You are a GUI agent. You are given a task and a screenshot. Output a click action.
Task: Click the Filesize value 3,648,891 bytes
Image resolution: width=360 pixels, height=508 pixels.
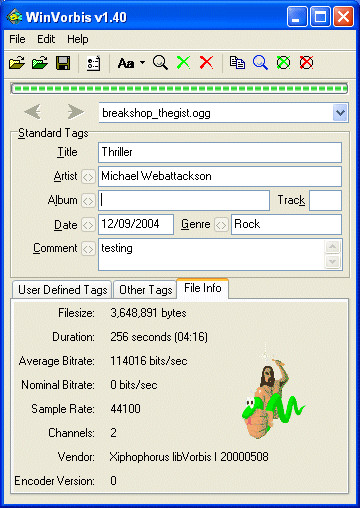point(148,313)
